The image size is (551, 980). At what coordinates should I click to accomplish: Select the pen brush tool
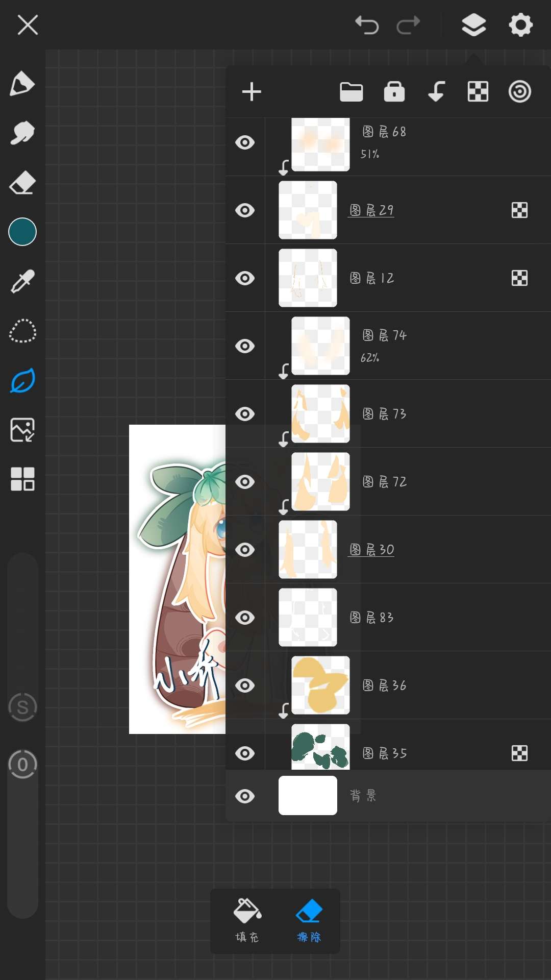pyautogui.click(x=22, y=84)
